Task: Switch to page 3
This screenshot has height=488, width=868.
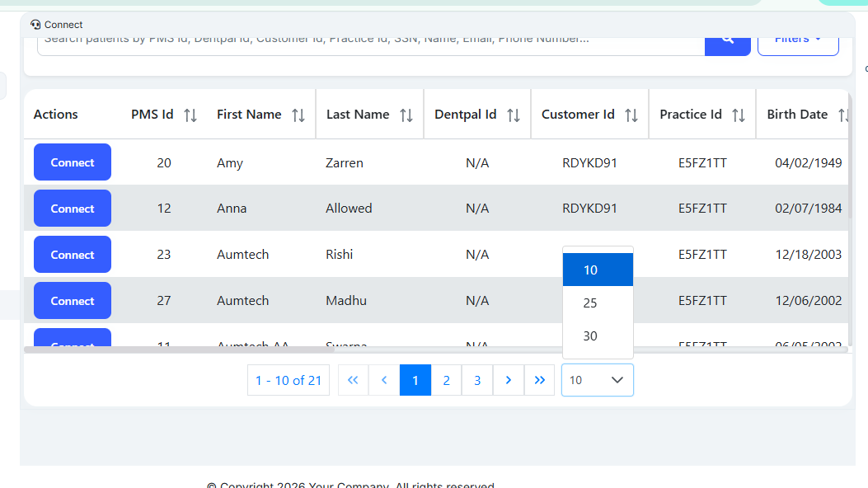Action: coord(477,380)
